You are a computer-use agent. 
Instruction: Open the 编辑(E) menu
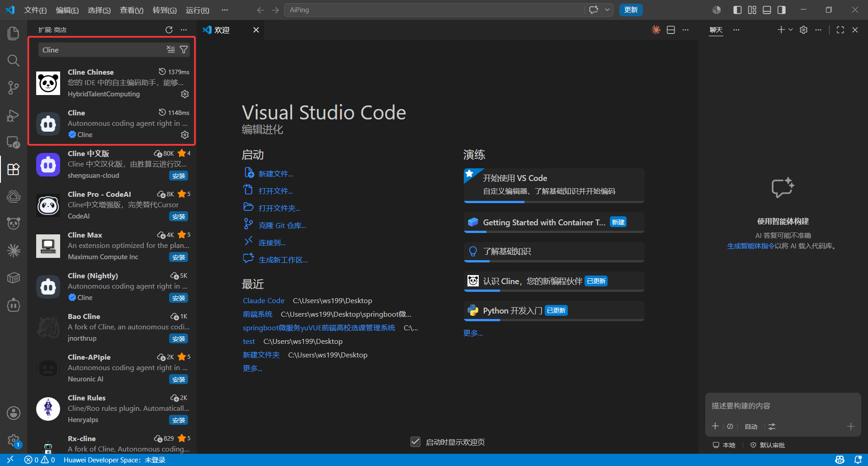click(x=67, y=10)
